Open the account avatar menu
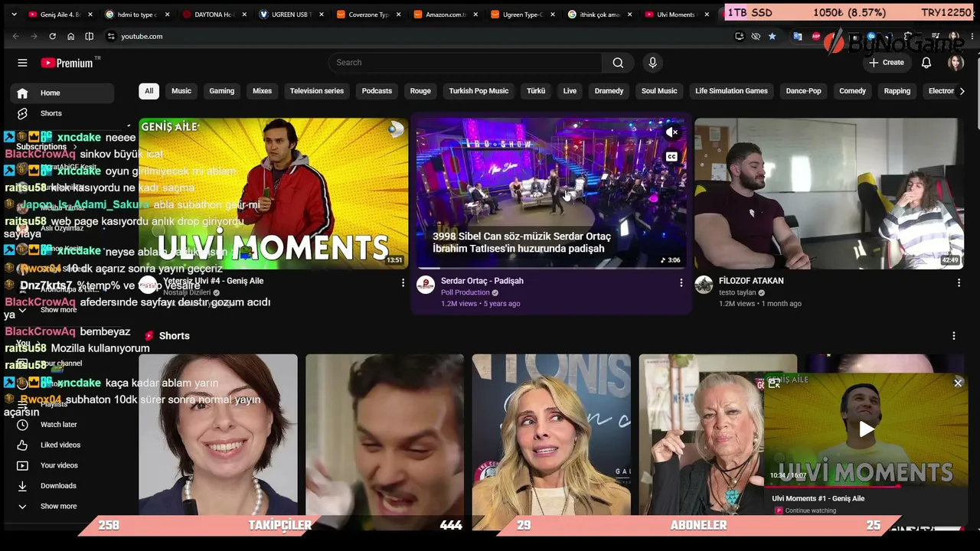Image resolution: width=980 pixels, height=551 pixels. coord(955,63)
